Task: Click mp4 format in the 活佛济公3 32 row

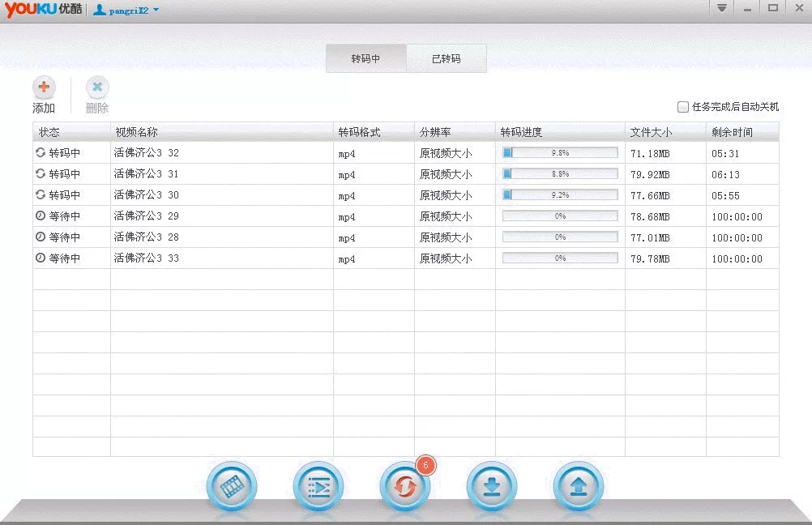Action: click(x=347, y=154)
